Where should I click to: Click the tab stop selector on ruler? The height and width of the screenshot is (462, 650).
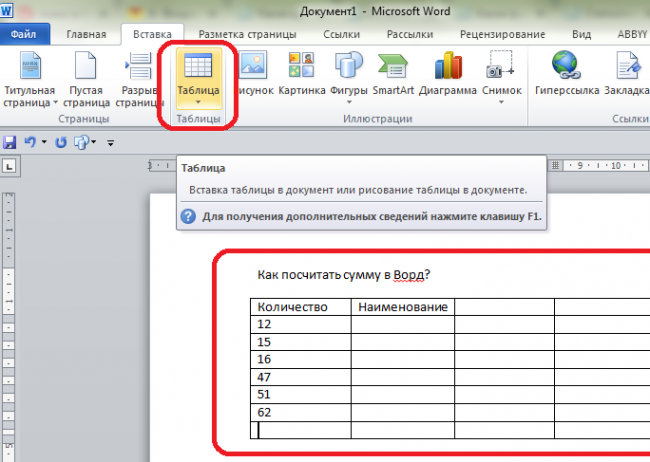[9, 167]
